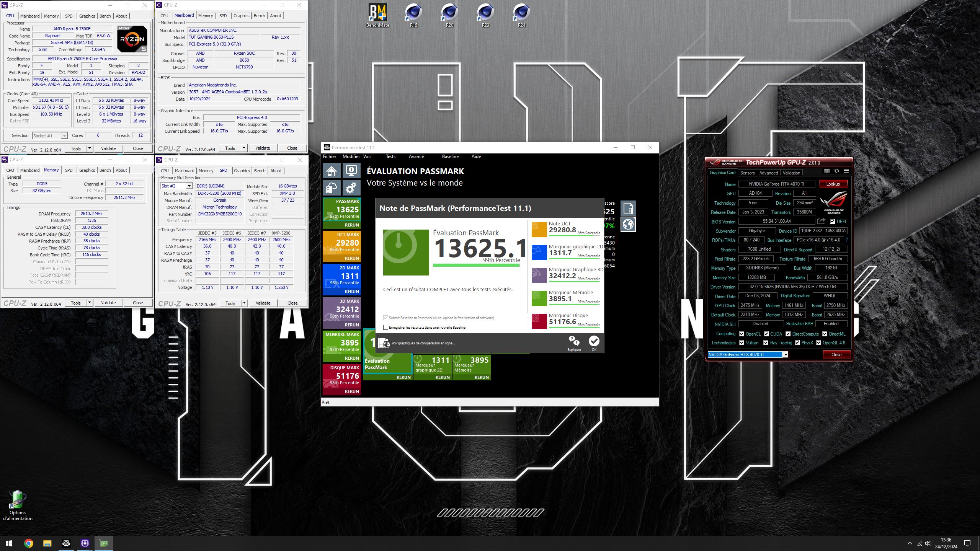980x551 pixels.
Task: Open PerformanceTest cloud baseline manager icon
Action: pos(332,188)
